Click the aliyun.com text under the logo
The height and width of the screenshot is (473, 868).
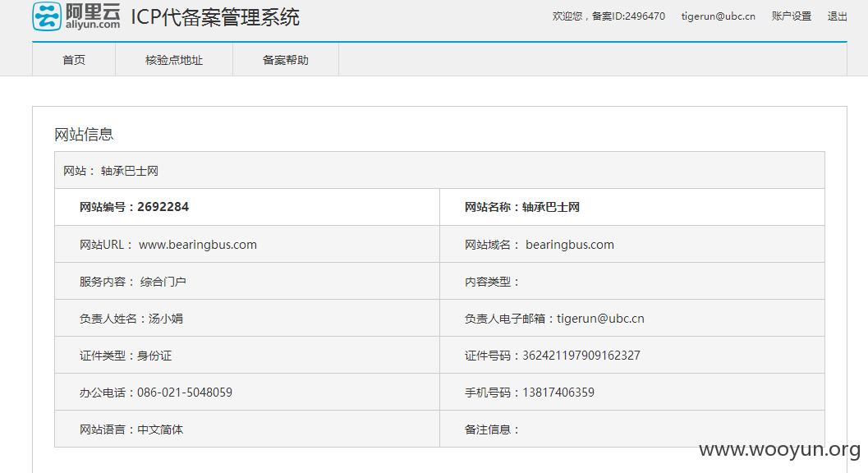point(93,25)
